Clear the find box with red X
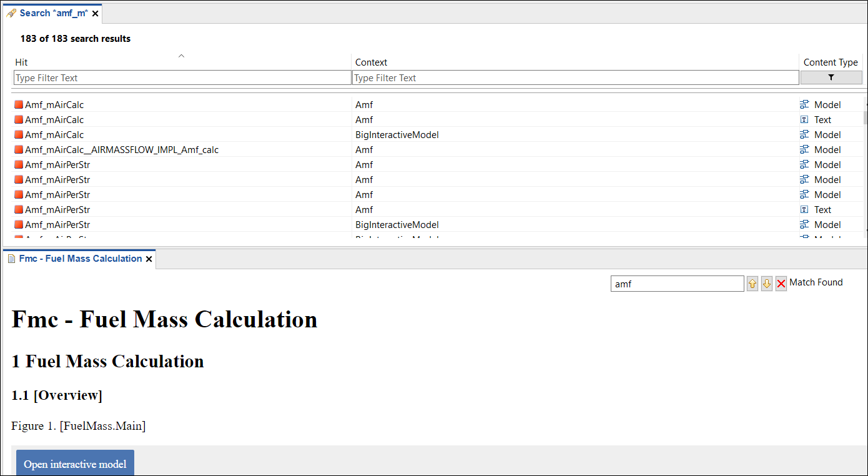 pyautogui.click(x=781, y=284)
